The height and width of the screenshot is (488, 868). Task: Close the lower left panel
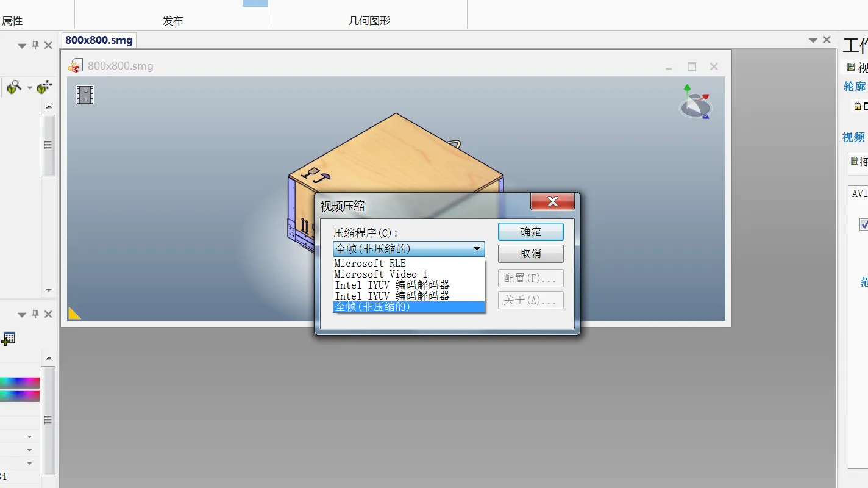(x=48, y=314)
